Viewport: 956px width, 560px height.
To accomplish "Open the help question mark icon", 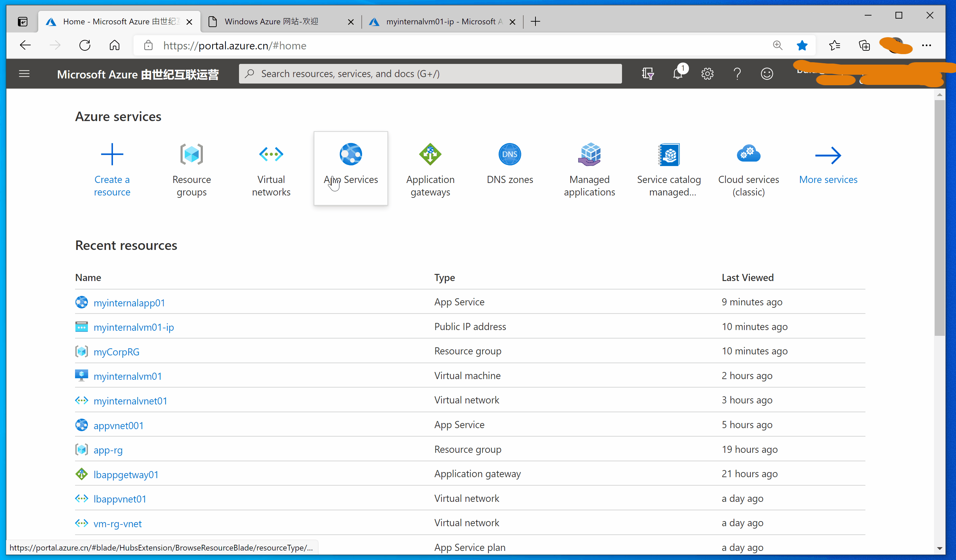I will (x=737, y=74).
